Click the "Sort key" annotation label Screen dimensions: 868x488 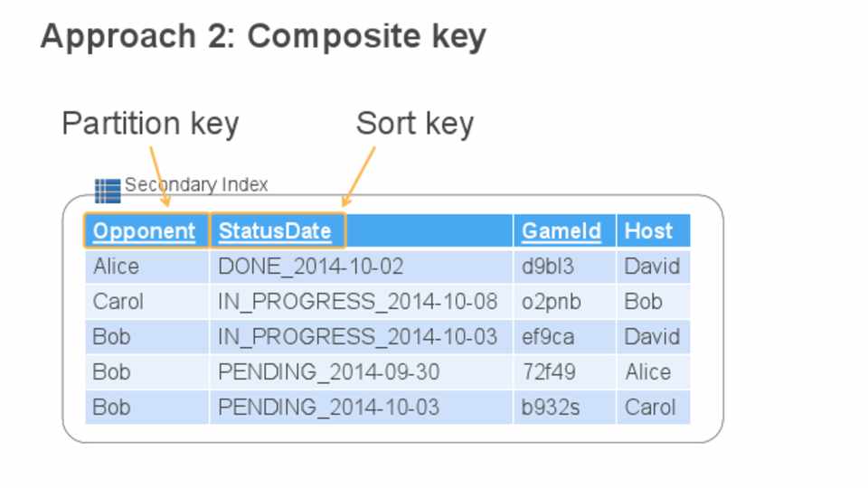tap(415, 124)
